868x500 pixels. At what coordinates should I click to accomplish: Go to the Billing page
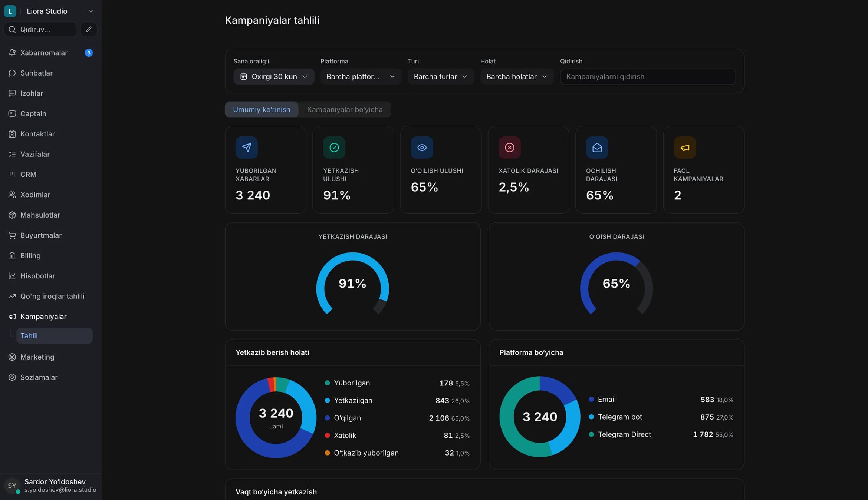point(50,255)
